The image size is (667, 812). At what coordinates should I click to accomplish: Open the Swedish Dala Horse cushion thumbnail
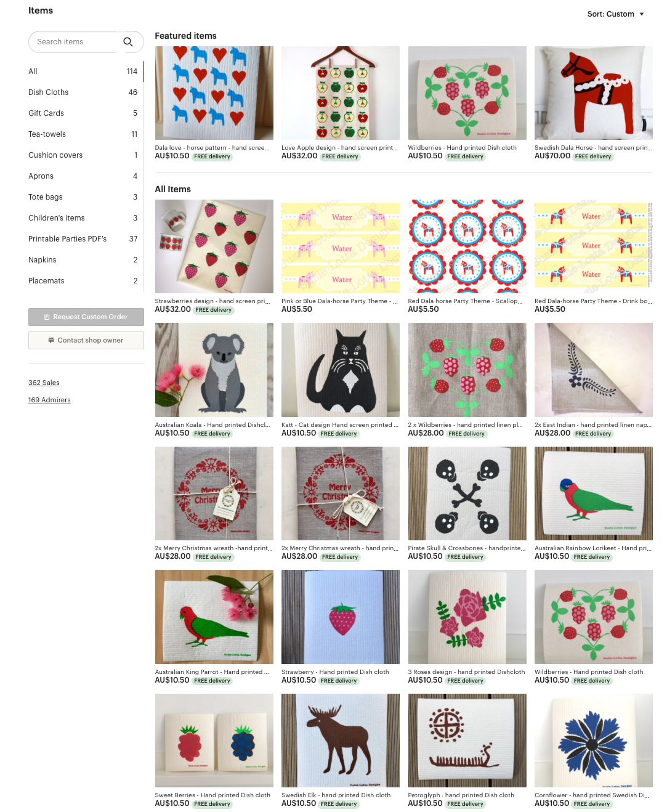point(594,93)
